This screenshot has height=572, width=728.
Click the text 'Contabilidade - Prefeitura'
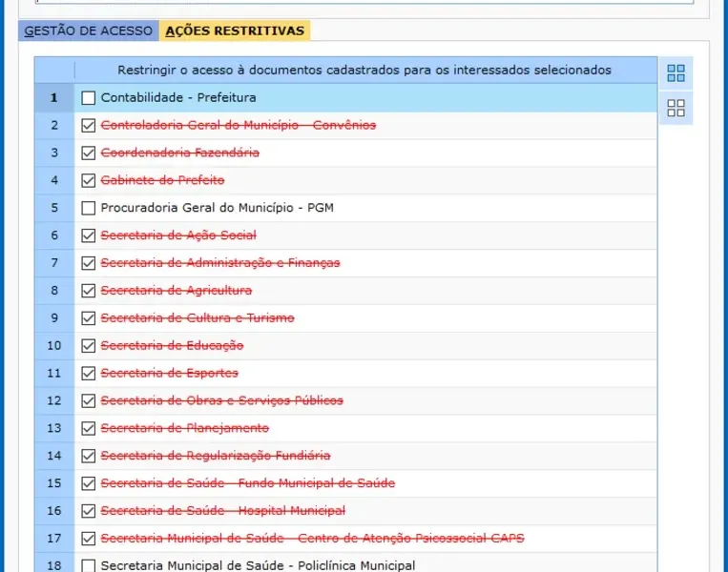pyautogui.click(x=178, y=98)
